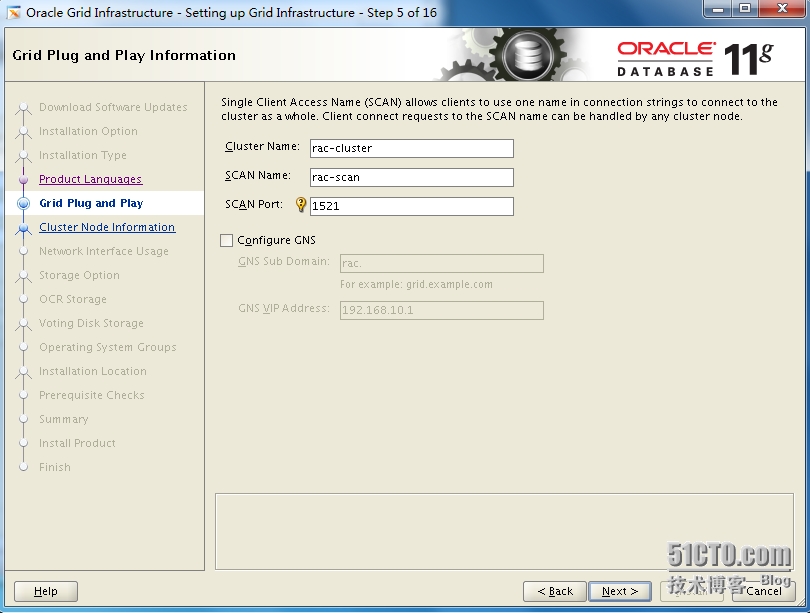Click the Install Product step

coord(77,443)
